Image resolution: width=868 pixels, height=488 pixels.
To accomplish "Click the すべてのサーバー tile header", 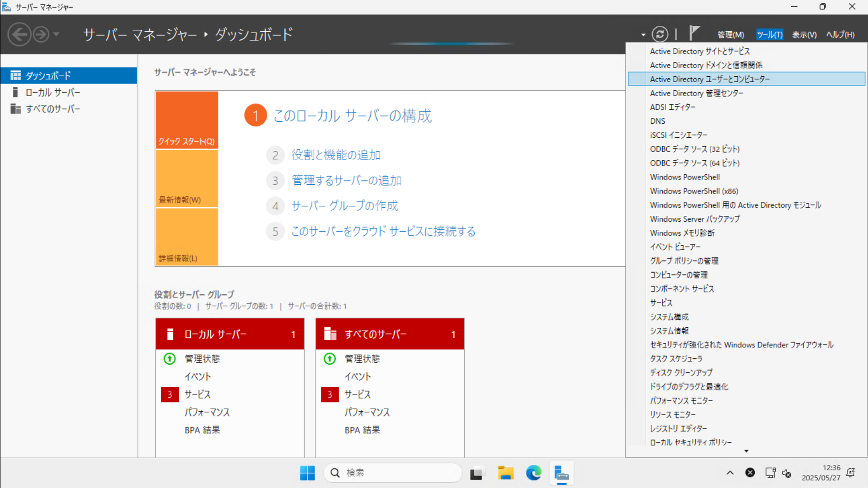I will [390, 334].
